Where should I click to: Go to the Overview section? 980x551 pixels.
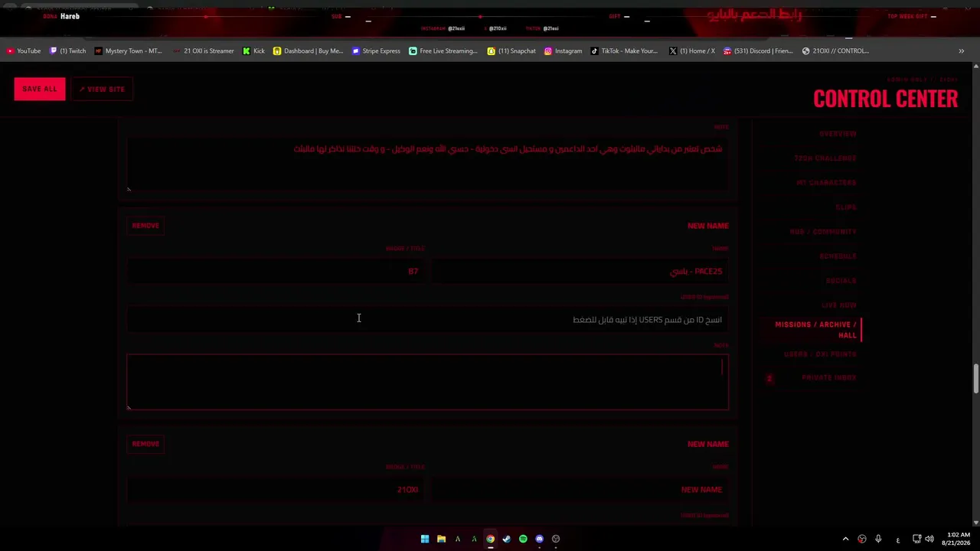click(838, 134)
